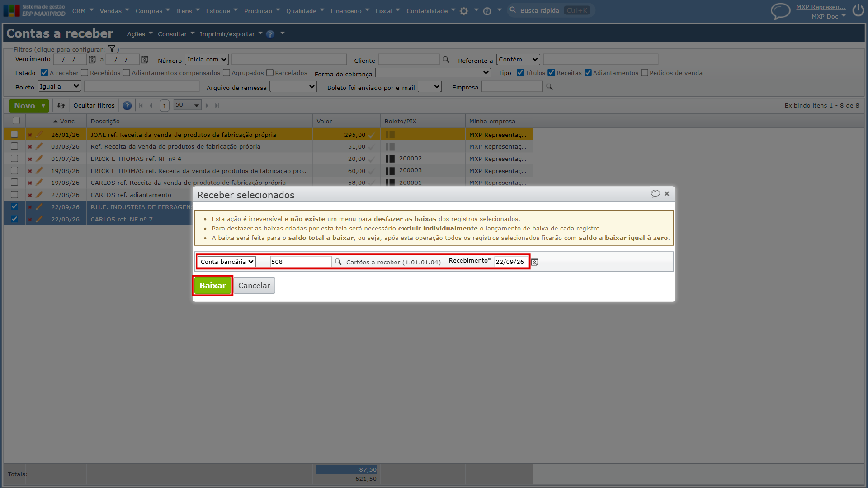Image resolution: width=868 pixels, height=488 pixels.
Task: Open the help question mark in top menu
Action: (487, 11)
